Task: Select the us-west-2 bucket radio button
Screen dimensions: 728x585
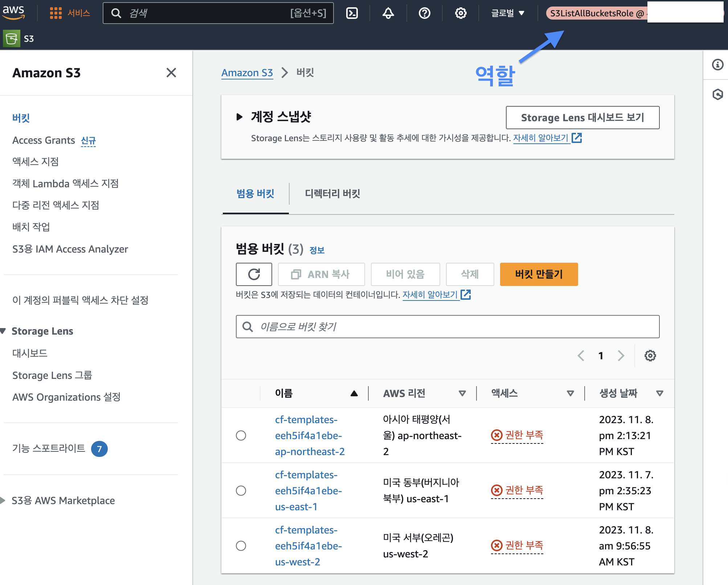Action: (x=241, y=546)
